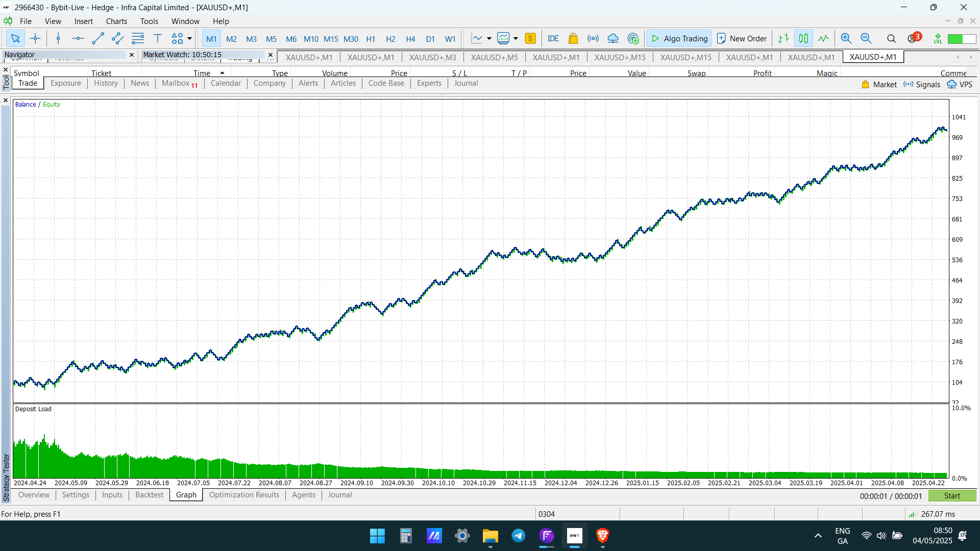Click the search magnifier icon
The height and width of the screenshot is (551, 980).
[891, 38]
